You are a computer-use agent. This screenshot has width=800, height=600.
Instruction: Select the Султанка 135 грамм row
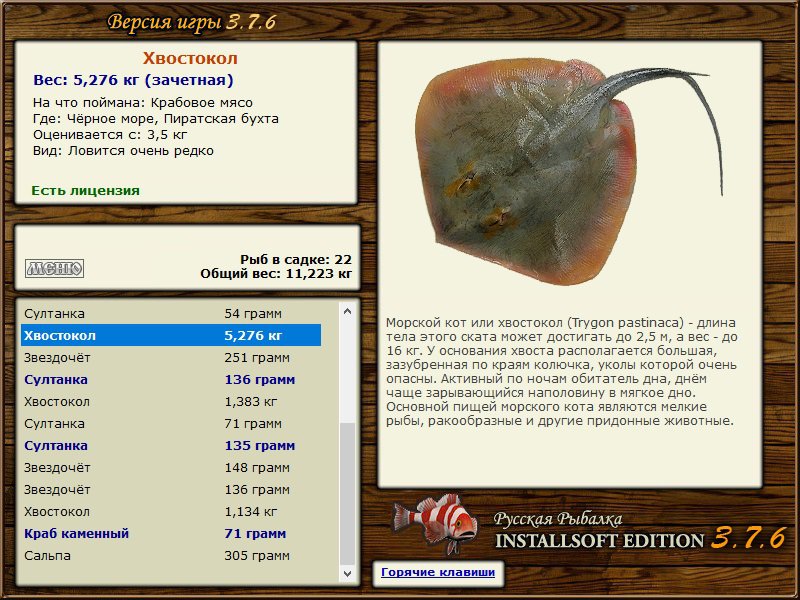pyautogui.click(x=171, y=445)
